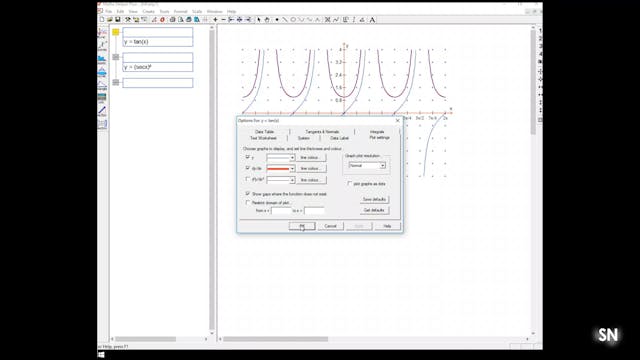
Task: Switch to the Data Table tab
Action: click(x=264, y=132)
